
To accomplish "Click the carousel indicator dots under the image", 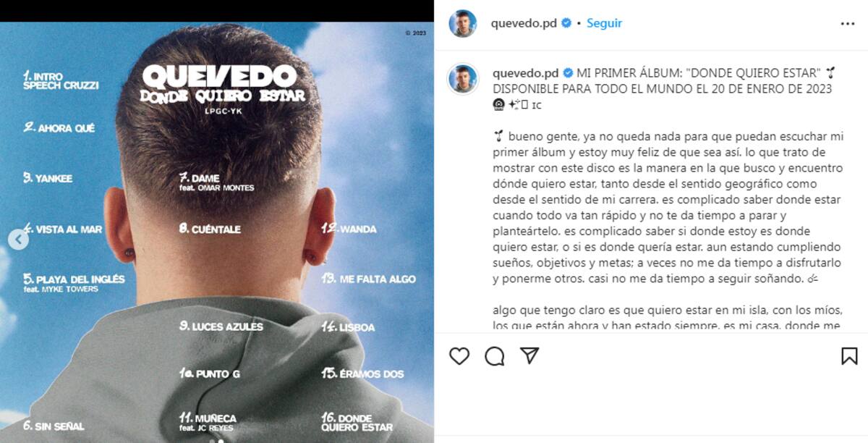I will tap(216, 440).
